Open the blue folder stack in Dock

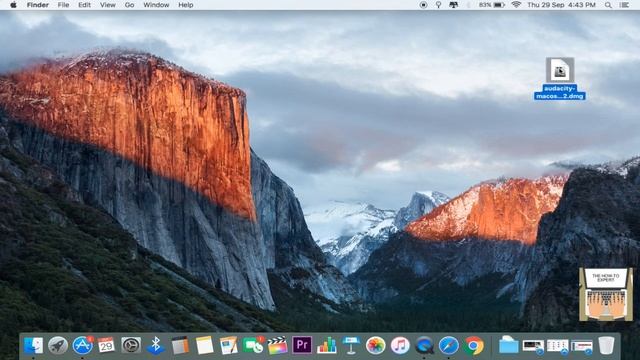[x=509, y=345]
